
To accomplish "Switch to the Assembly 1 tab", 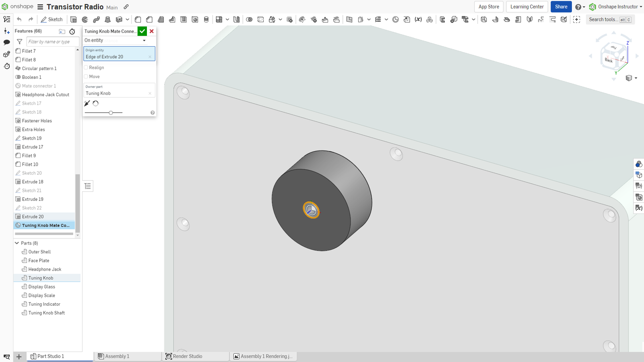I will tap(117, 356).
